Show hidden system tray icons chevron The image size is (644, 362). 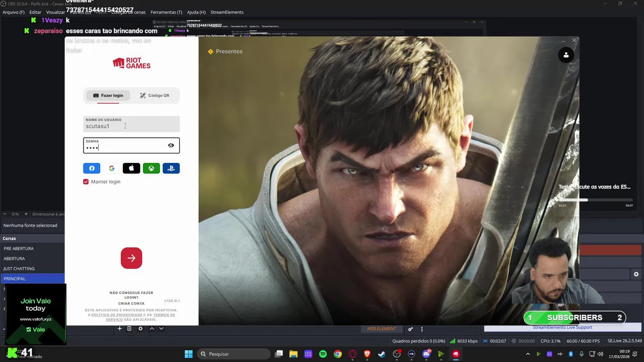[x=528, y=354]
